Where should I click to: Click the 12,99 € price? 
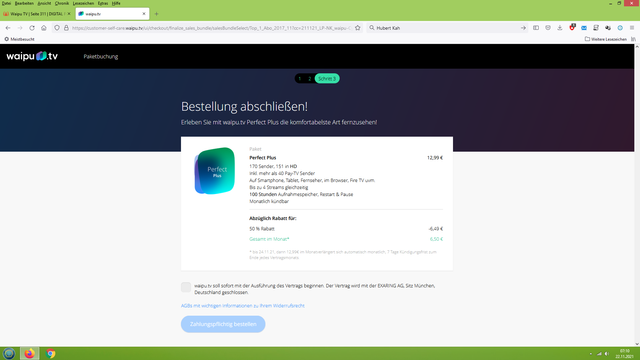(x=435, y=158)
